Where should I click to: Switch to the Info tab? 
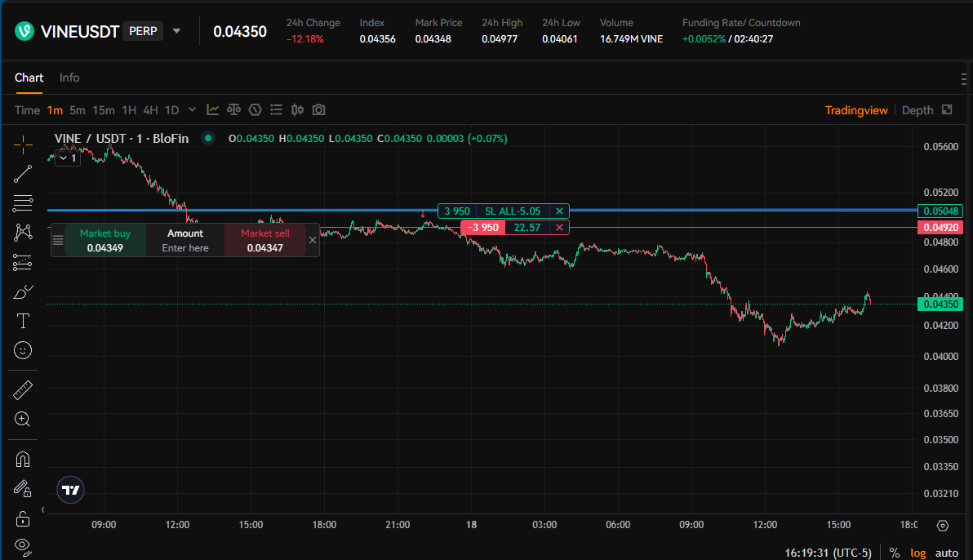69,78
